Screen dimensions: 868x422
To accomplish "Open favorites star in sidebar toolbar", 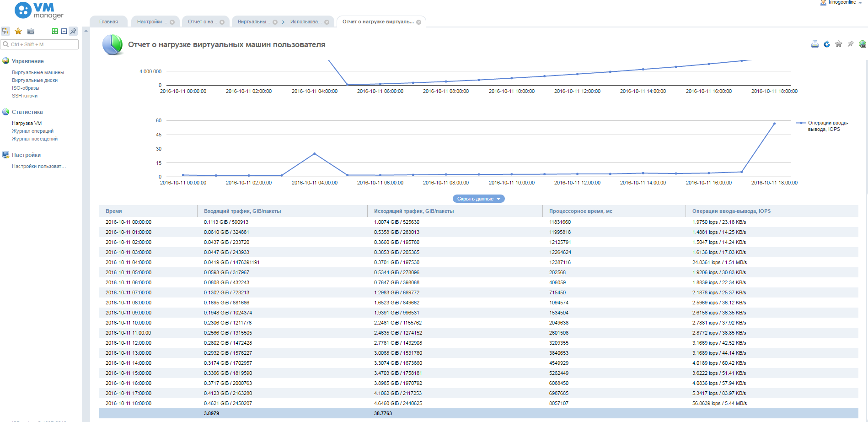I will (x=18, y=31).
